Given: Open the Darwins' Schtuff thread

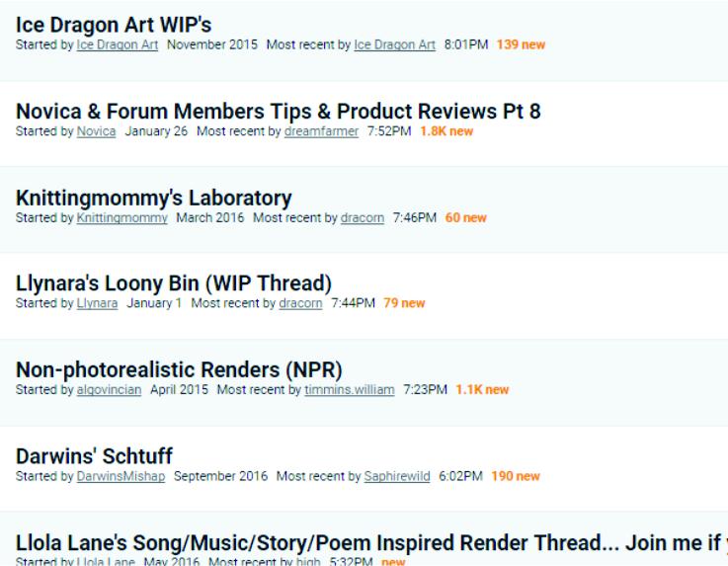Looking at the screenshot, I should click(x=94, y=455).
